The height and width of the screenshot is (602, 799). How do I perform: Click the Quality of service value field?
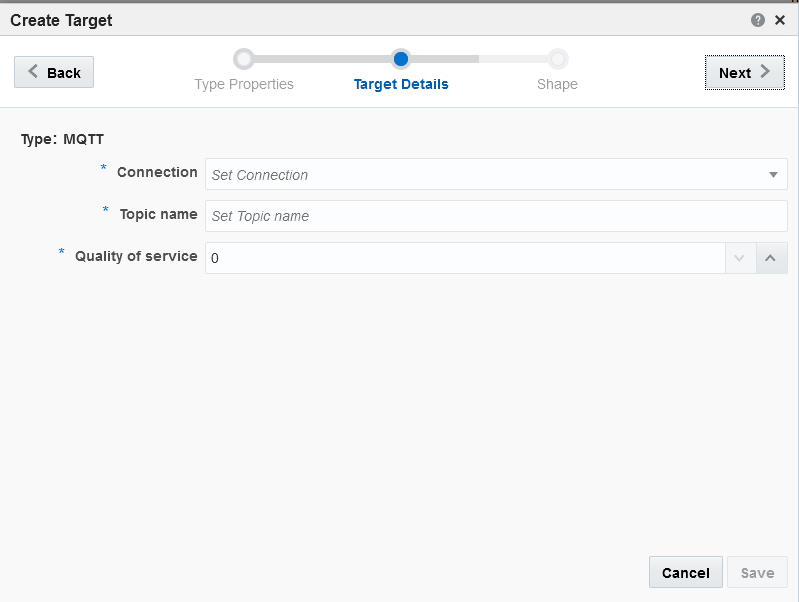(465, 258)
